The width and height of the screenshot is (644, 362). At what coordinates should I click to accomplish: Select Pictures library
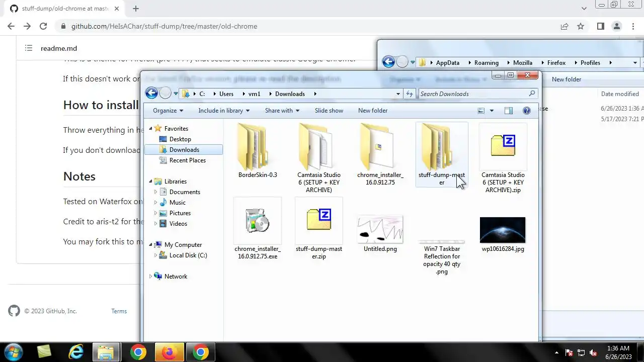[180, 213]
